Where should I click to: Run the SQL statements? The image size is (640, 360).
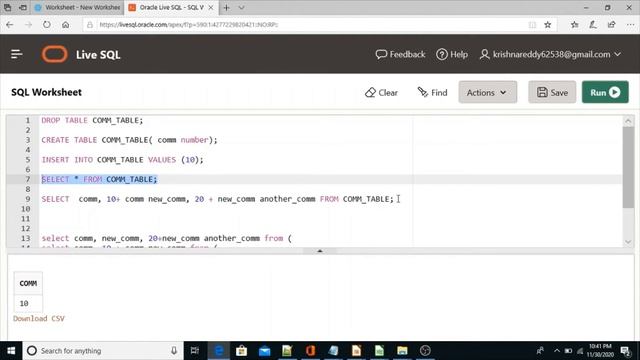(x=605, y=92)
